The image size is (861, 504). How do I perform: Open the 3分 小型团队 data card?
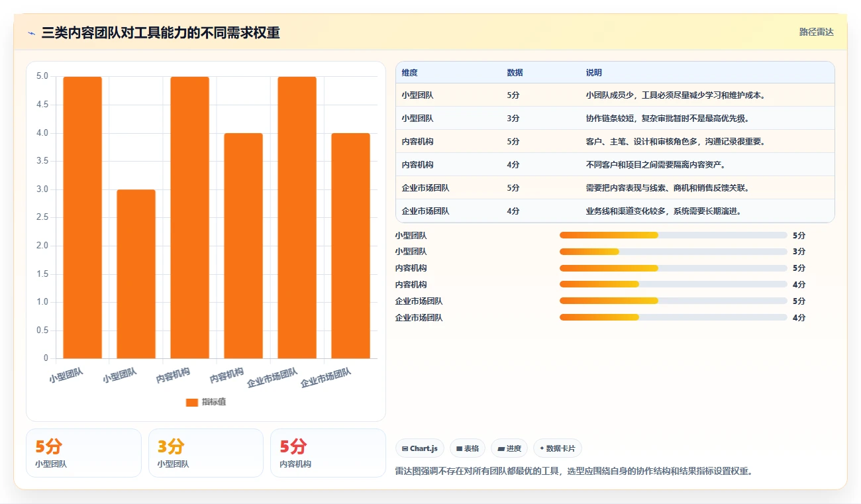(x=206, y=453)
